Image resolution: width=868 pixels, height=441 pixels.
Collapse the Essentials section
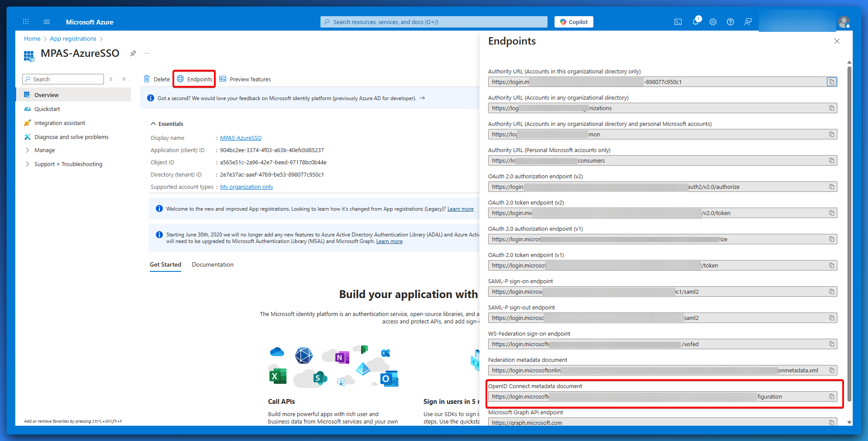coord(153,124)
